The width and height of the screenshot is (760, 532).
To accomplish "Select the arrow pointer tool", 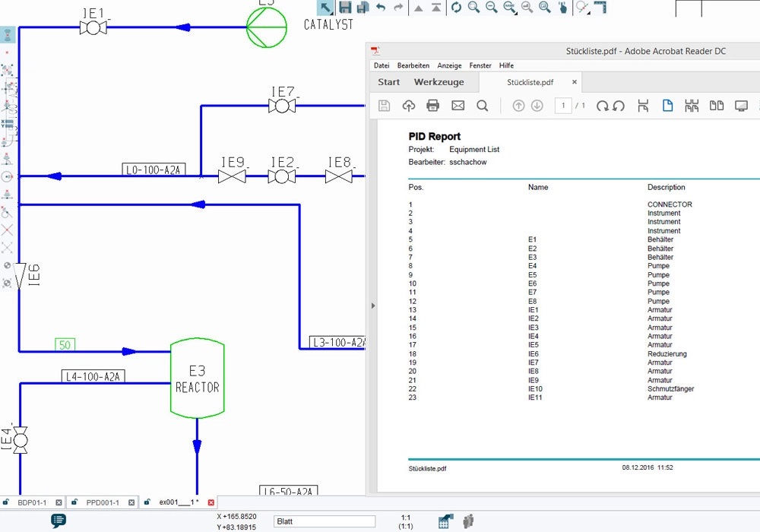I will pos(325,8).
